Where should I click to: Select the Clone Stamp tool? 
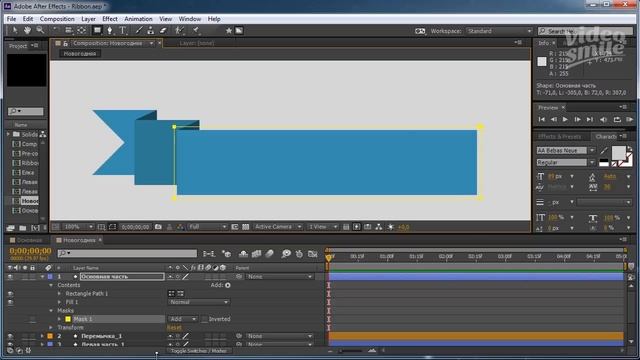click(x=151, y=31)
